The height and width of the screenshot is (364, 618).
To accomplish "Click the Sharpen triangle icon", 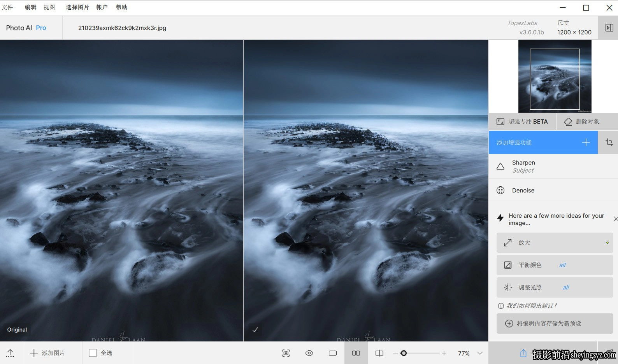I will coord(500,166).
